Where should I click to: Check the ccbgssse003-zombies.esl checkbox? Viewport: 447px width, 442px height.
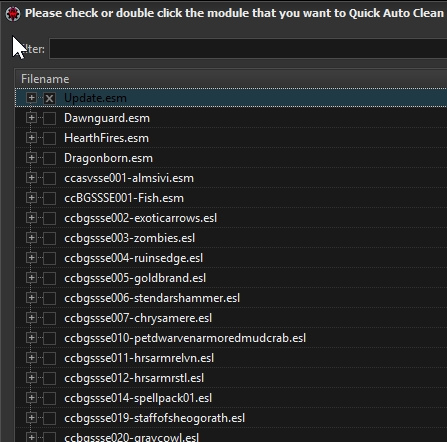point(49,238)
